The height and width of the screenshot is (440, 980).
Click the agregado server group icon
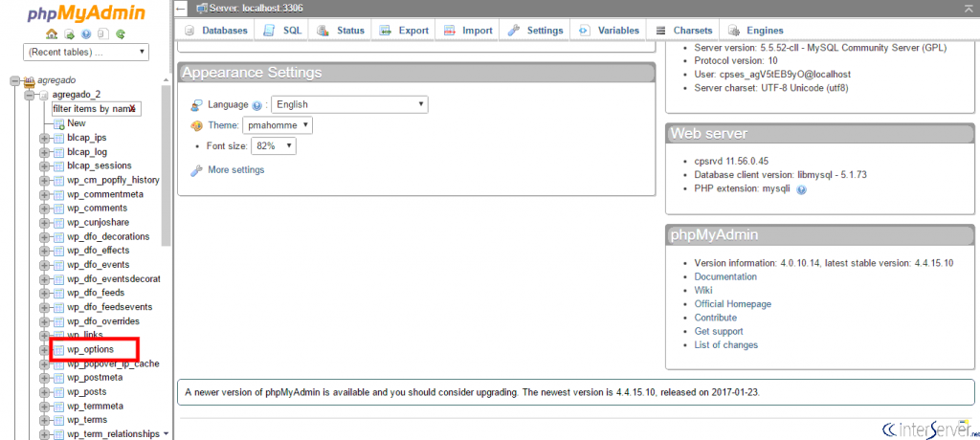tap(30, 80)
